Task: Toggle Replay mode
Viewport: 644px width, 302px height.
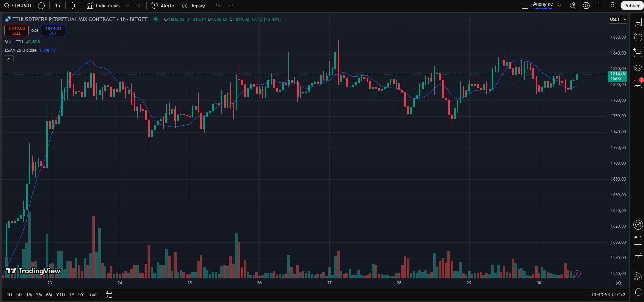Action: pyautogui.click(x=193, y=6)
